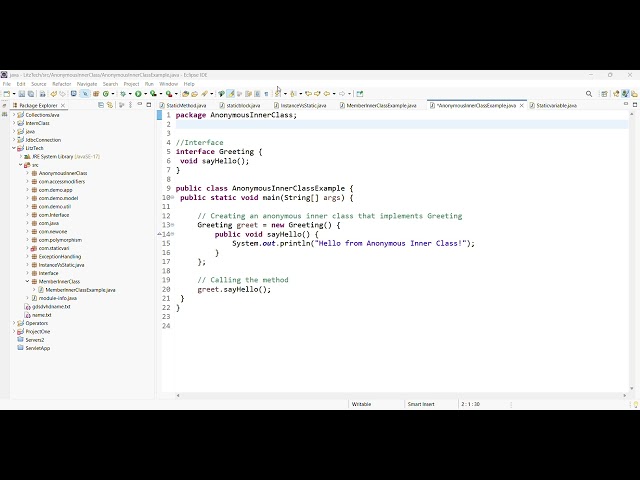Open dropdown arrow next to Run button
Image resolution: width=640 pixels, height=480 pixels.
pyautogui.click(x=146, y=94)
